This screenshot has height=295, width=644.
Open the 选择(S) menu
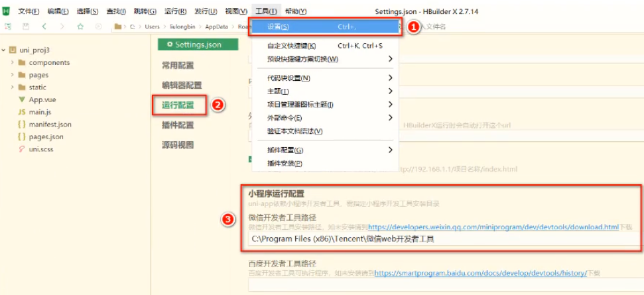pos(88,11)
